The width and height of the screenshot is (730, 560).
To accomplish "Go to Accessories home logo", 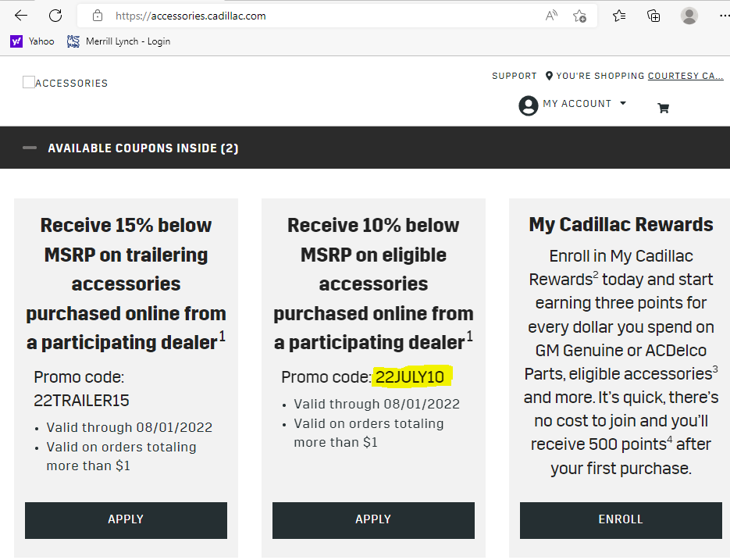I will coord(66,83).
